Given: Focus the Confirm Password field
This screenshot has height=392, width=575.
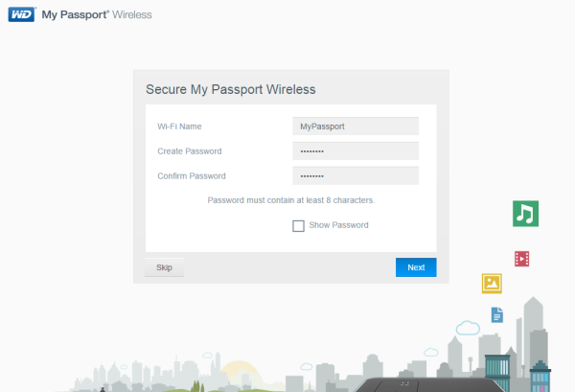Looking at the screenshot, I should (x=356, y=175).
